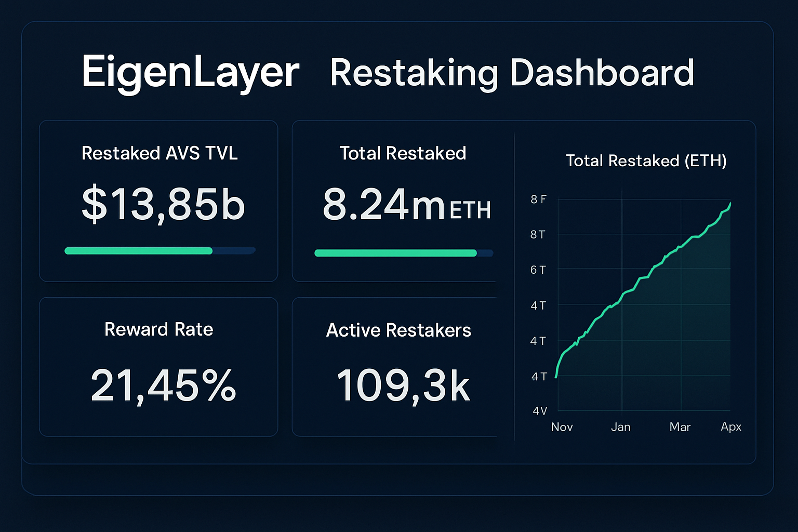Image resolution: width=798 pixels, height=532 pixels.
Task: Click the Nov label on the chart axis
Action: tap(562, 427)
